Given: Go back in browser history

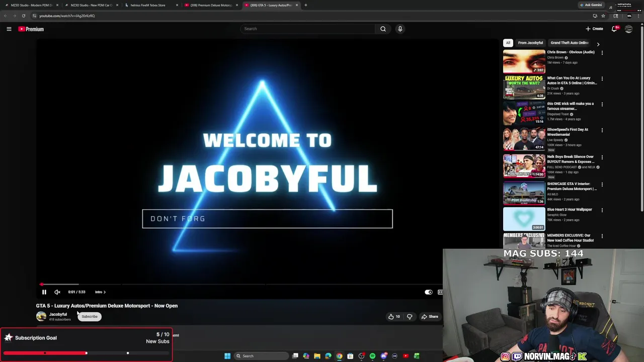Looking at the screenshot, I should pyautogui.click(x=6, y=16).
